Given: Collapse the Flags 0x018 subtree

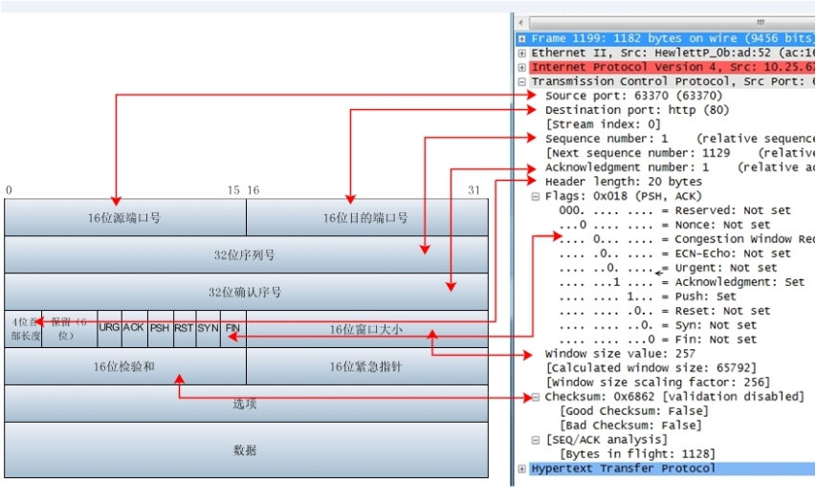Looking at the screenshot, I should (535, 197).
